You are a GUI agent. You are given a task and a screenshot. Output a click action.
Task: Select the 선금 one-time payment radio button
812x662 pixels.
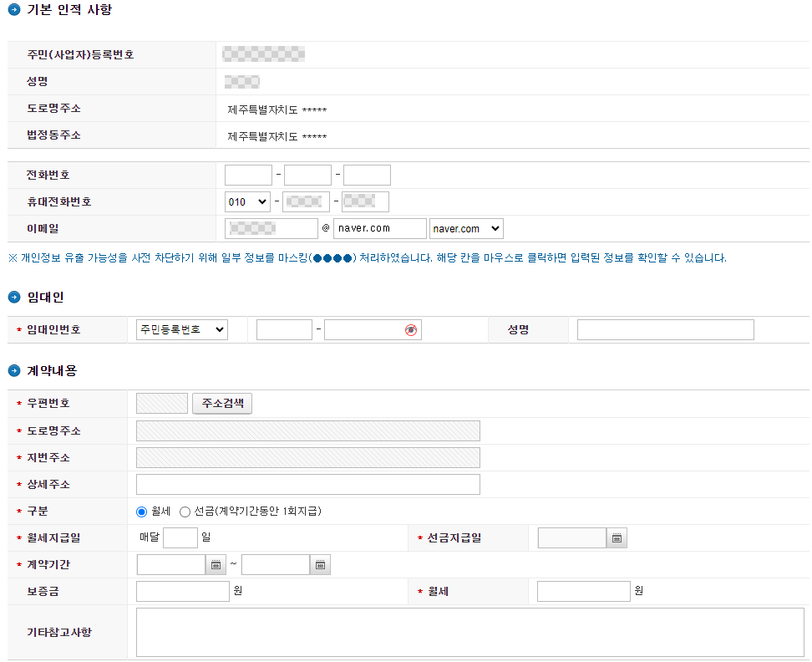point(185,511)
